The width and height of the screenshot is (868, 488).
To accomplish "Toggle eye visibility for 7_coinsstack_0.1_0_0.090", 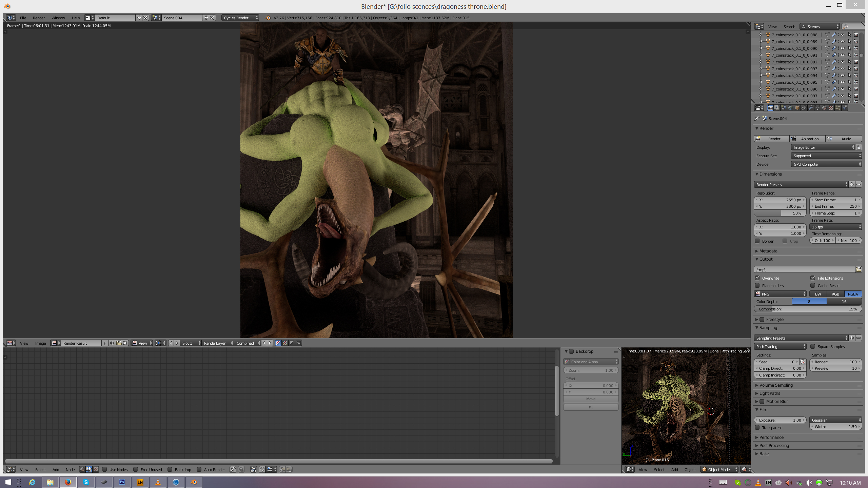I will 842,48.
